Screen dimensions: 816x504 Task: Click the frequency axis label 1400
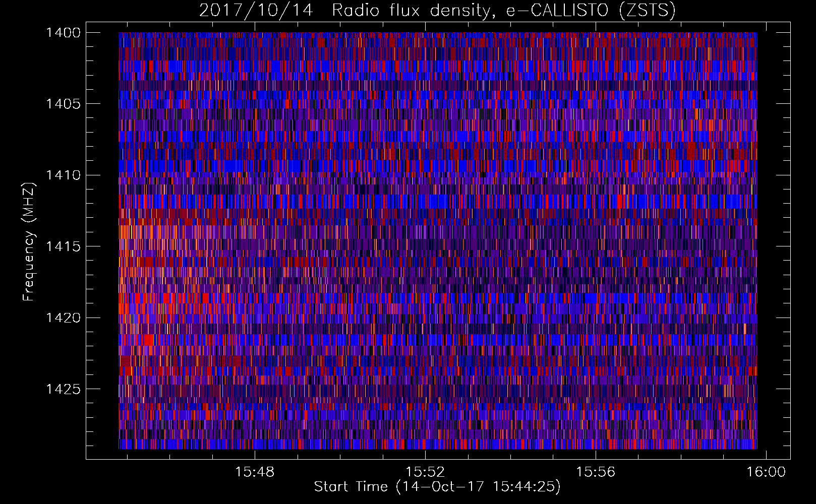[63, 33]
